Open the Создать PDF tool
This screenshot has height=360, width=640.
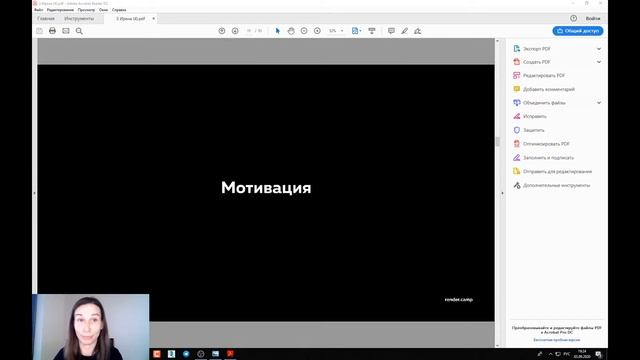tap(536, 62)
